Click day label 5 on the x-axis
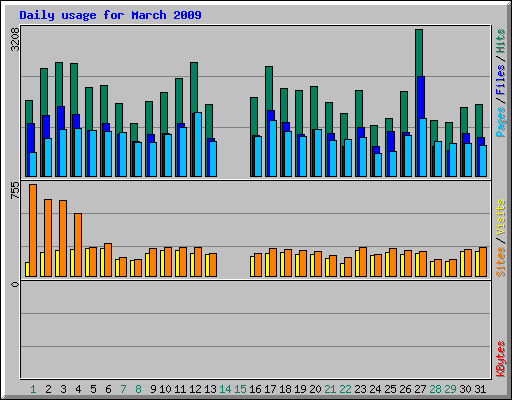The image size is (512, 400). tap(93, 389)
